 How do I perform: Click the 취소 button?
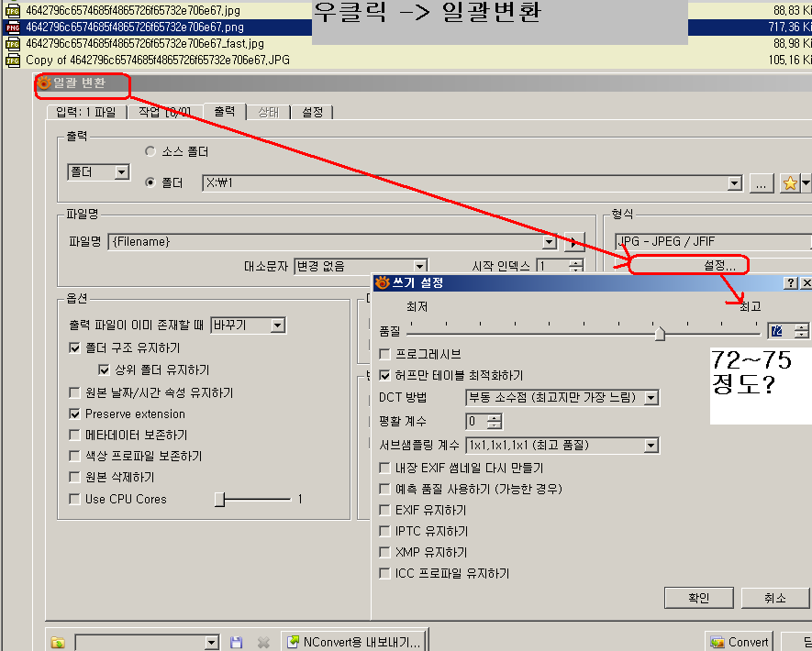775,598
